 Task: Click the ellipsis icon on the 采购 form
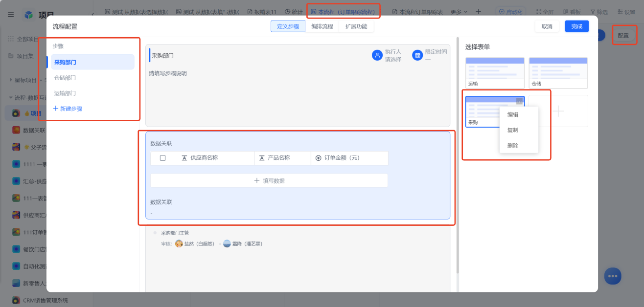coord(519,102)
